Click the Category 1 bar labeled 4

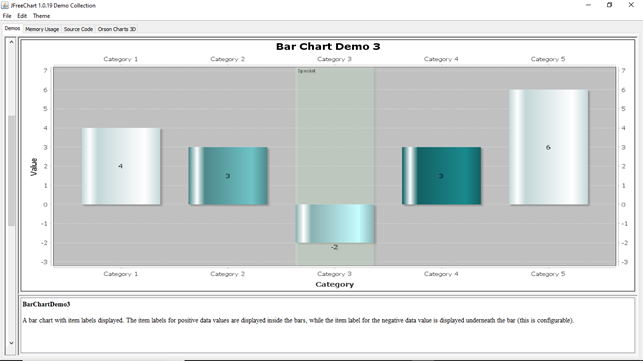point(121,166)
